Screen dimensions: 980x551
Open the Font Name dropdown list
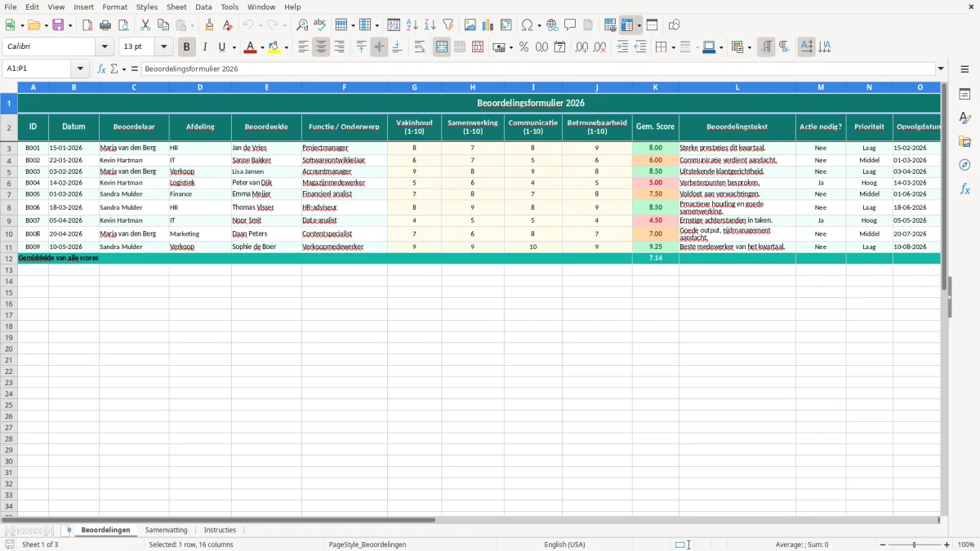pos(105,47)
